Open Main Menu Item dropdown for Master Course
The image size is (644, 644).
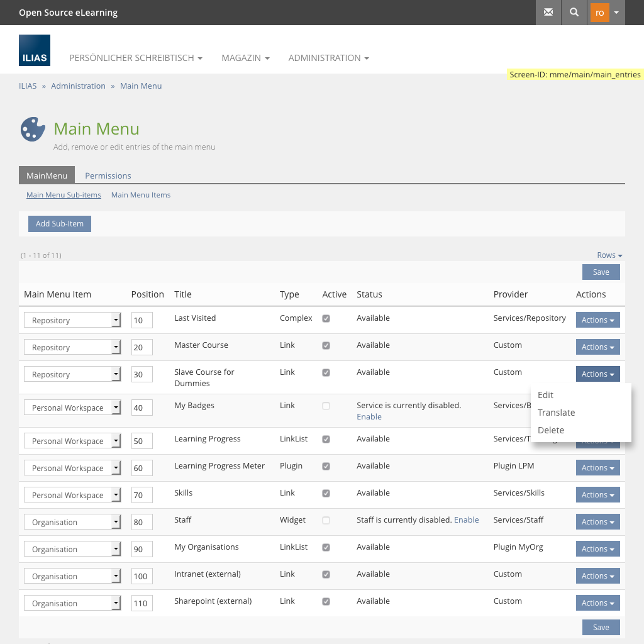72,347
